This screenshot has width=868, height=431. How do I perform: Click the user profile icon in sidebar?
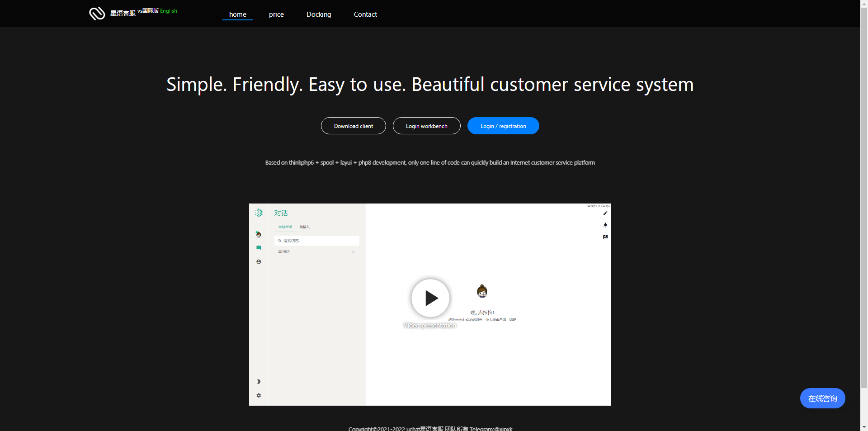click(259, 262)
